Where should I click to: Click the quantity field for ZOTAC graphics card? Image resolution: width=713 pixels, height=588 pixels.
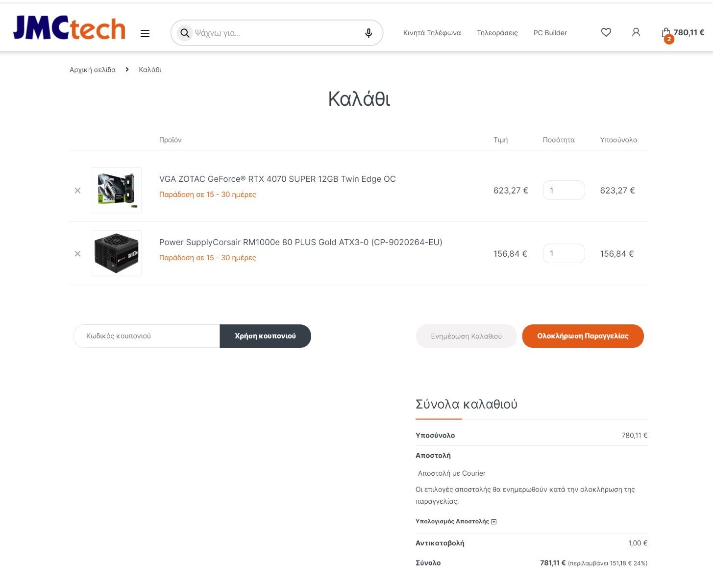[564, 190]
